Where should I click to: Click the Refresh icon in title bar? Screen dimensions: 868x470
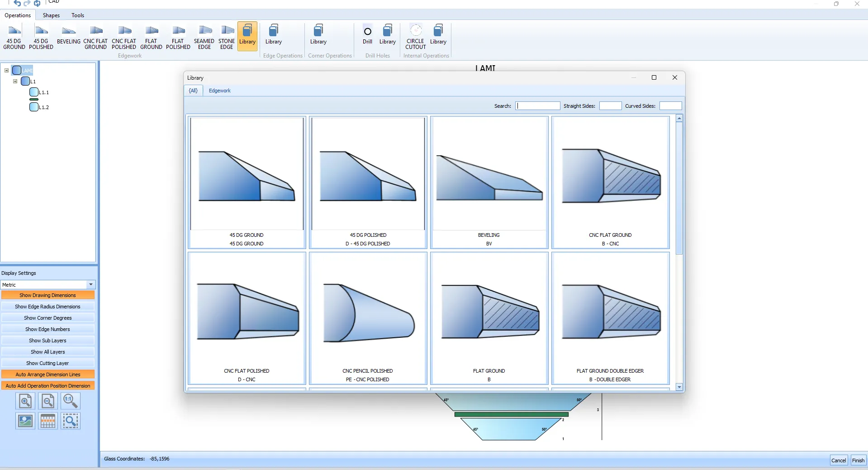[x=37, y=3]
